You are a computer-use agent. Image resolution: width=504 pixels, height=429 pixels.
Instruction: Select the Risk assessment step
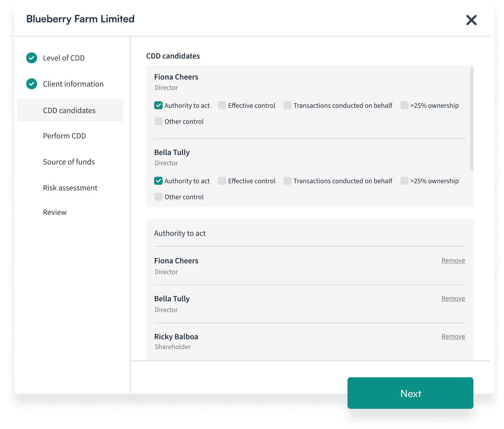click(70, 188)
